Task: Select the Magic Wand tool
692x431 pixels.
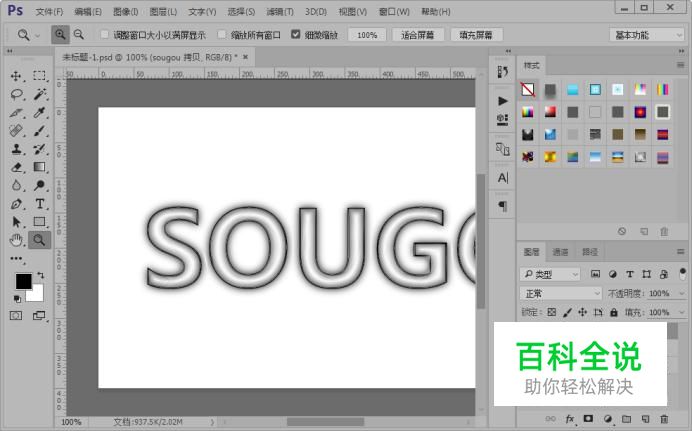Action: [x=39, y=94]
